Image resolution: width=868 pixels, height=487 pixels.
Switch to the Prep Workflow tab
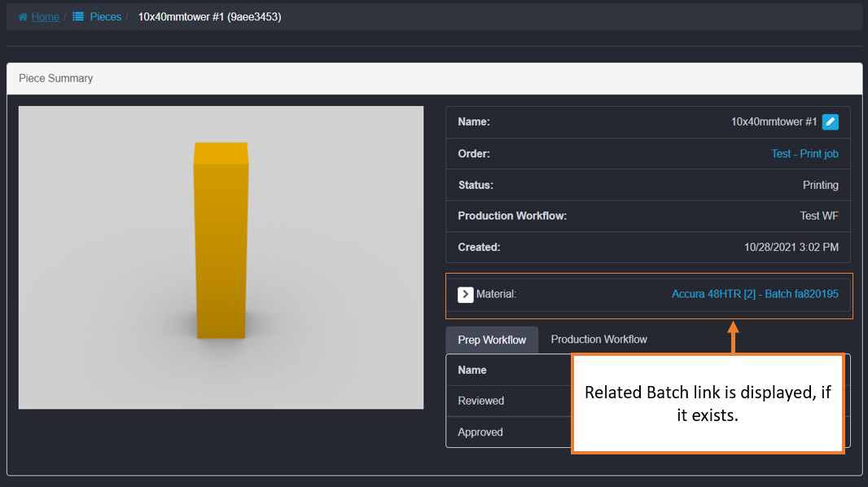[x=492, y=340]
